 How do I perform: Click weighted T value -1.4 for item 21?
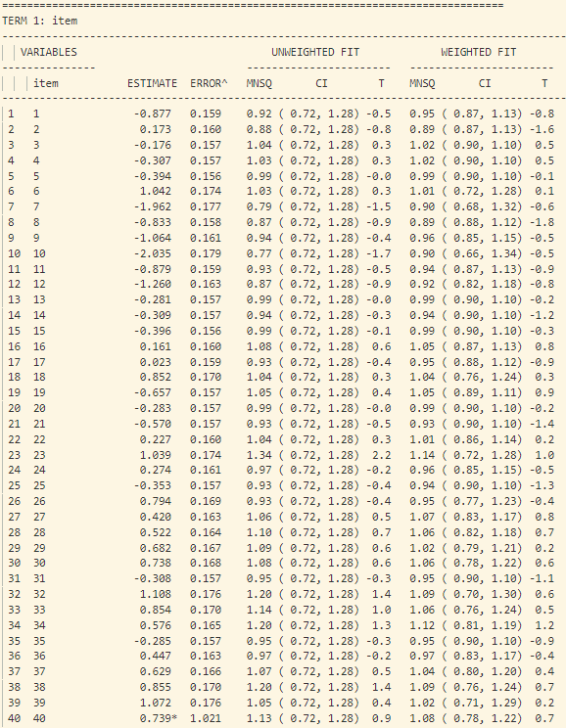pyautogui.click(x=542, y=424)
